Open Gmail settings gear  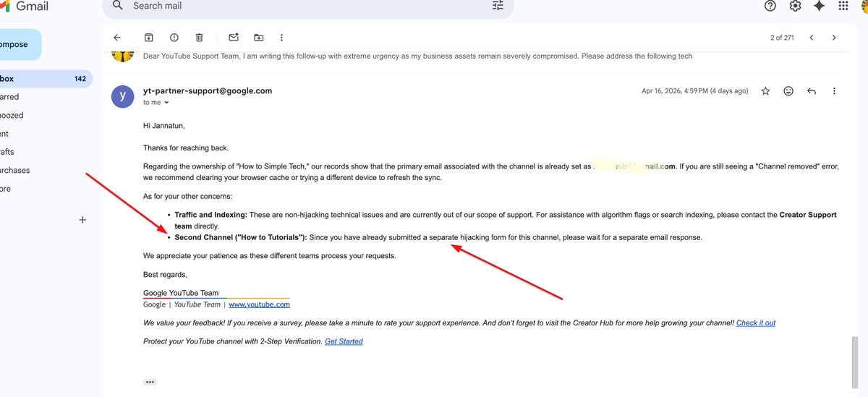[795, 6]
